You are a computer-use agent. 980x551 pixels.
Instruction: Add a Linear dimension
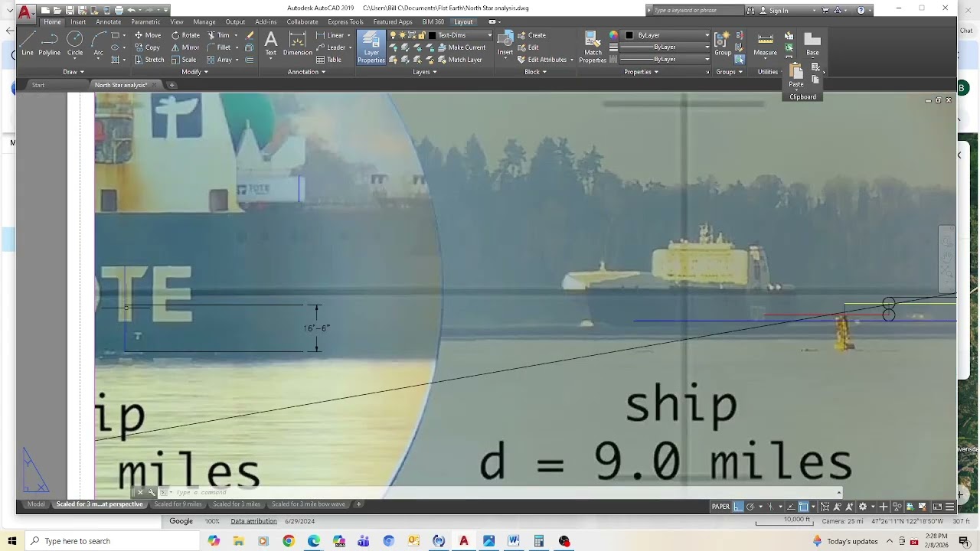point(331,35)
